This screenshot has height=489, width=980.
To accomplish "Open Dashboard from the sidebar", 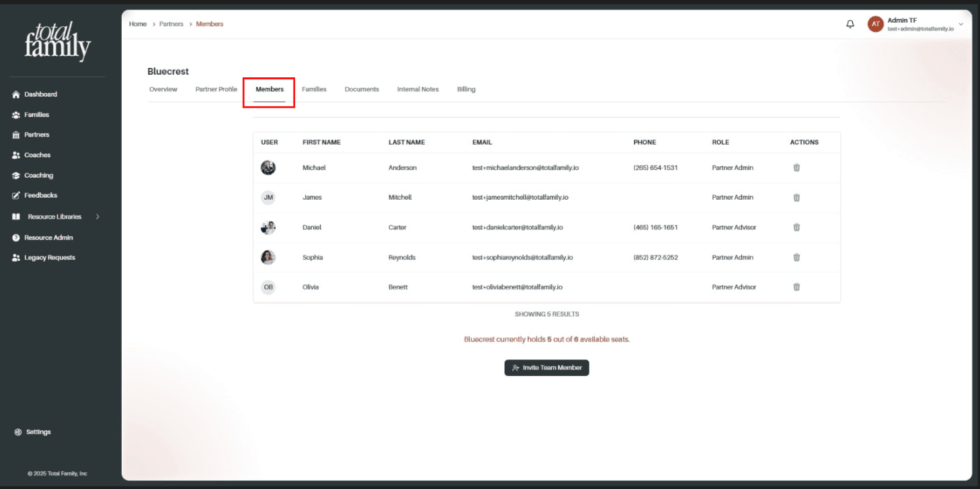I will tap(41, 94).
